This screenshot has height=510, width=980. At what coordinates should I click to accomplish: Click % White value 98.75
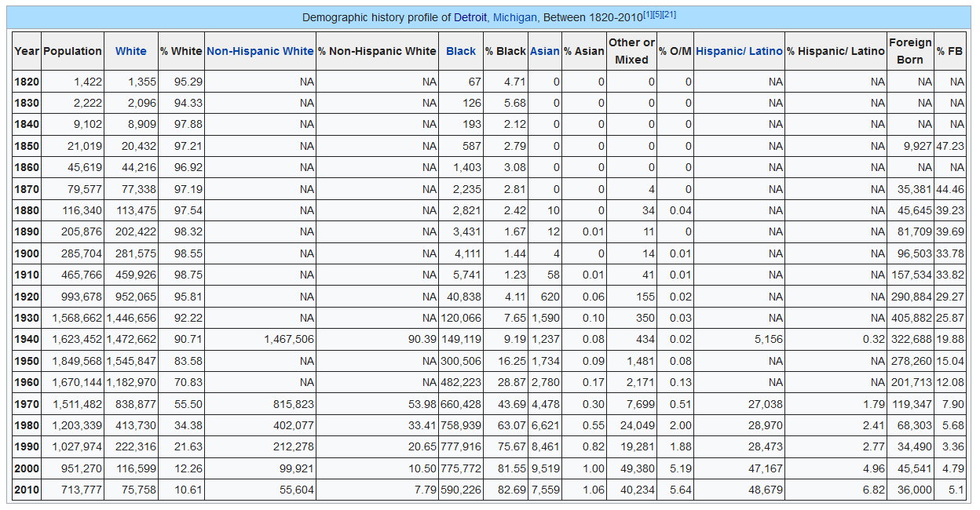point(188,275)
